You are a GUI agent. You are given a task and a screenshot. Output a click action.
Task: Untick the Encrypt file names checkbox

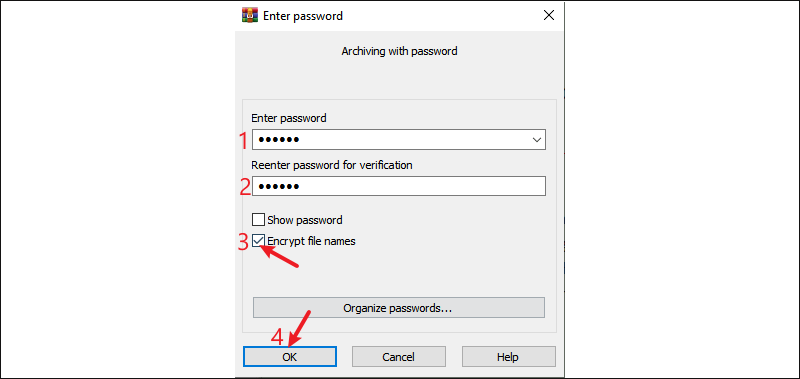coord(259,241)
